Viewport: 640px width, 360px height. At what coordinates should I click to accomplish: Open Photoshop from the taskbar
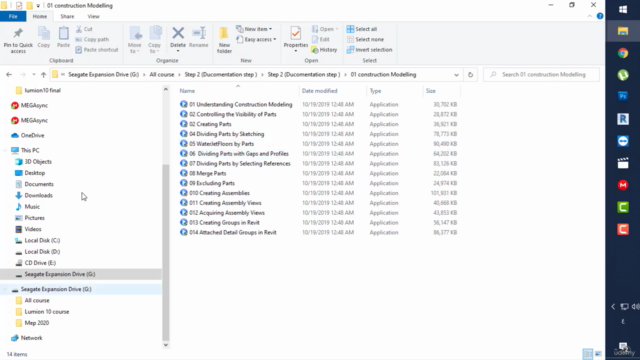pos(623,96)
